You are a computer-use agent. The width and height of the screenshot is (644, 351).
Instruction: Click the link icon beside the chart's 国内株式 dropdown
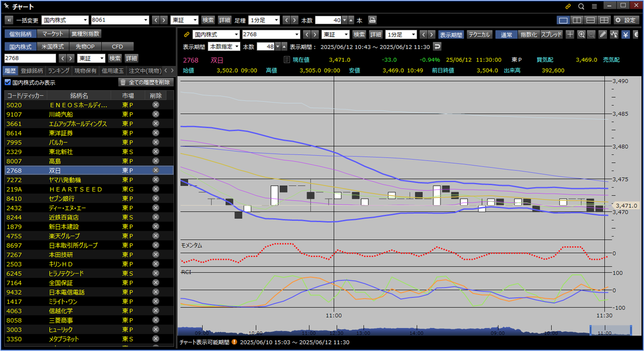[186, 34]
